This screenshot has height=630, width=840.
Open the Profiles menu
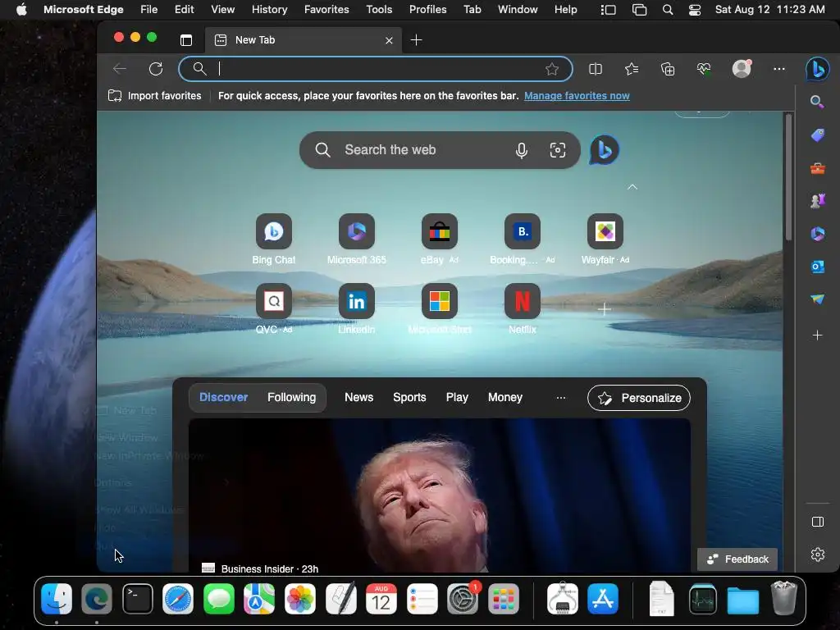coord(427,10)
